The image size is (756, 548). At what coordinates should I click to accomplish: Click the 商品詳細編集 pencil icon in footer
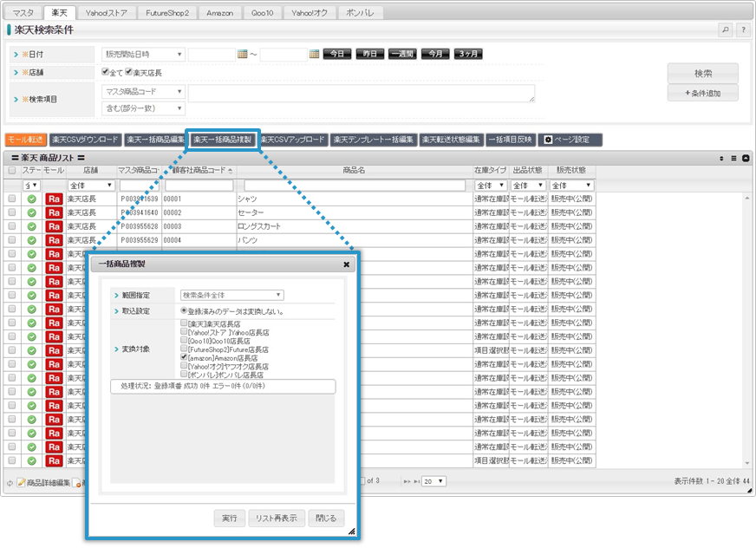pyautogui.click(x=21, y=482)
